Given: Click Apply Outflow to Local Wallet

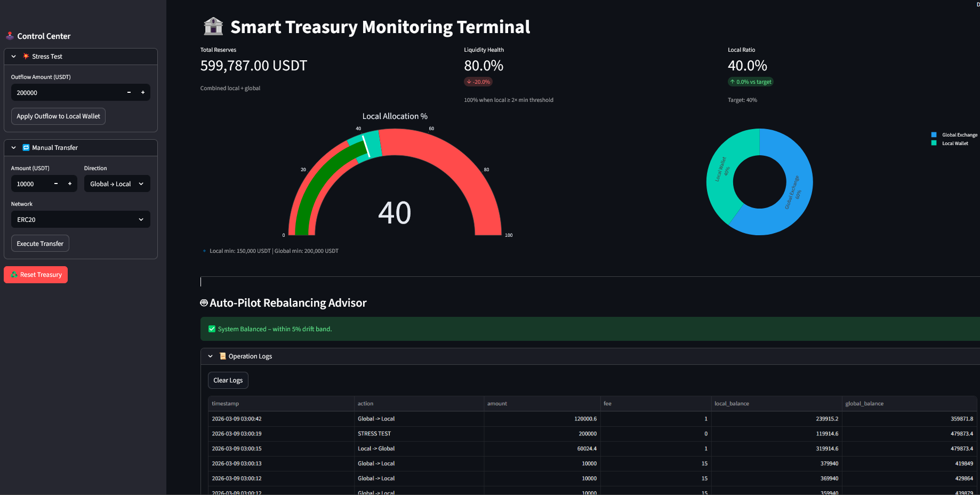Looking at the screenshot, I should (x=58, y=116).
